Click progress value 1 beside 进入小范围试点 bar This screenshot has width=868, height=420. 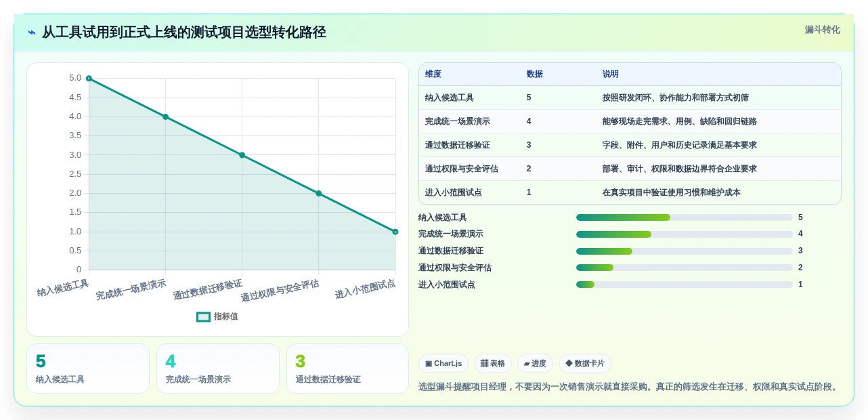point(800,285)
